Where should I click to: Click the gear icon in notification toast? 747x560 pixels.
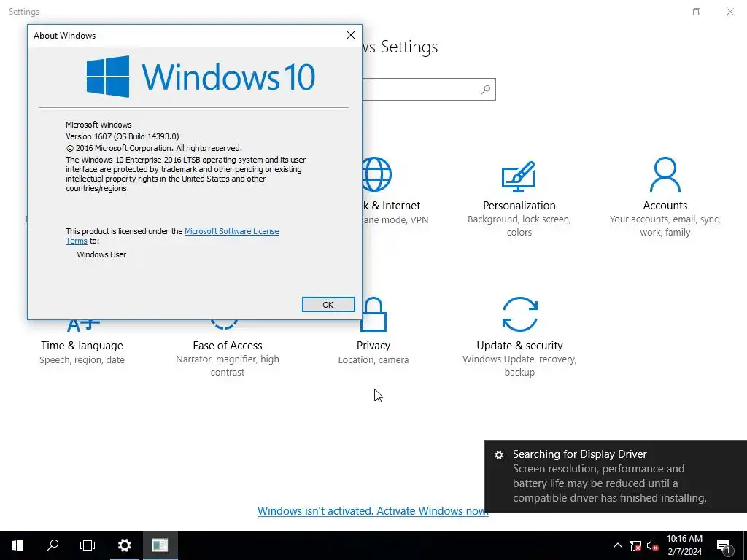[499, 455]
